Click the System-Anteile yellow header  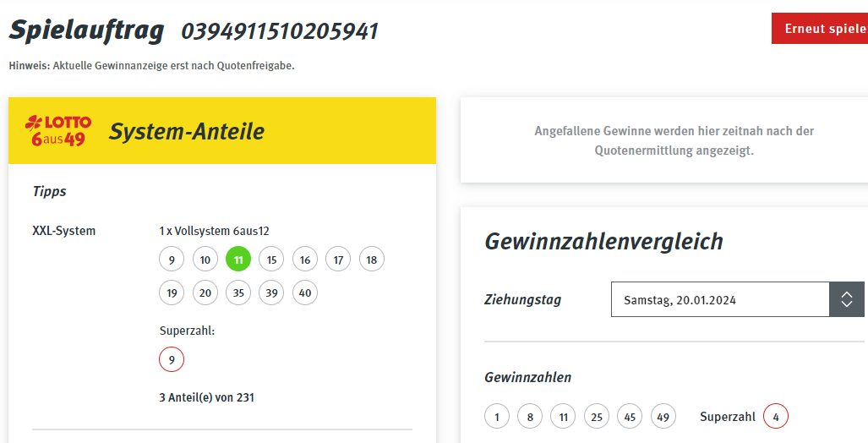tap(222, 131)
